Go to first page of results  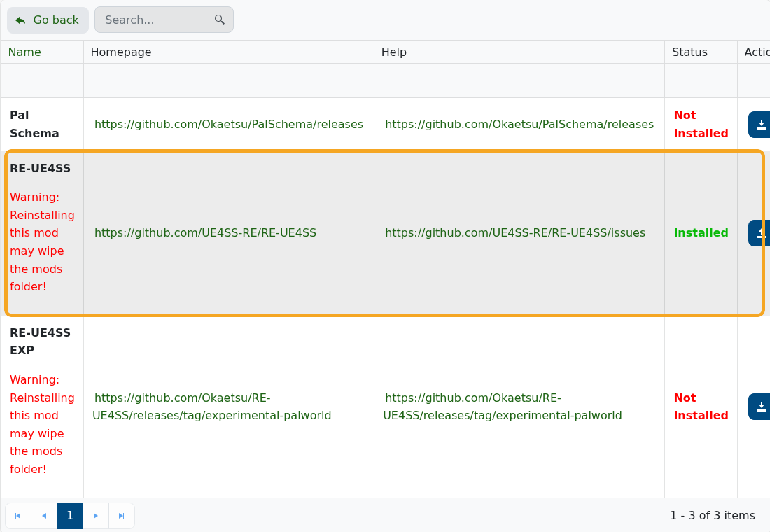click(x=18, y=516)
